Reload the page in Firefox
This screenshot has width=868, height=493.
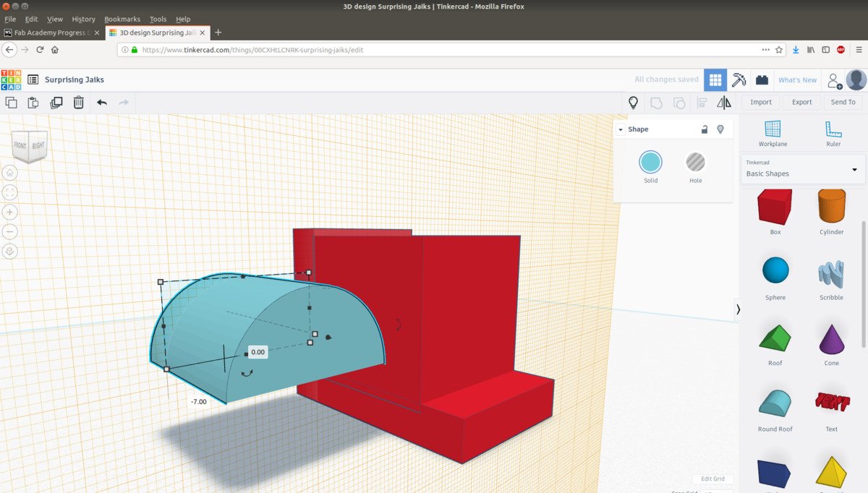coord(40,50)
